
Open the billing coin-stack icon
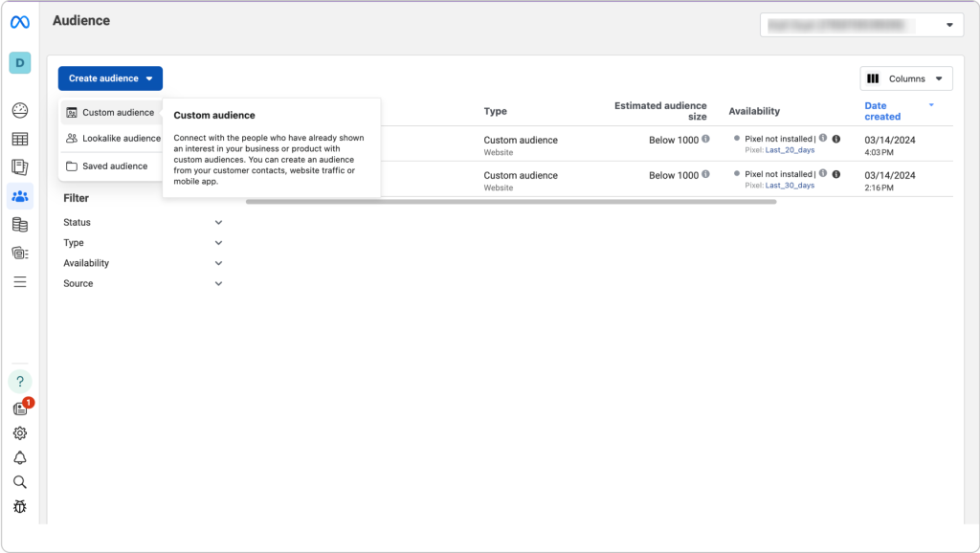tap(20, 224)
